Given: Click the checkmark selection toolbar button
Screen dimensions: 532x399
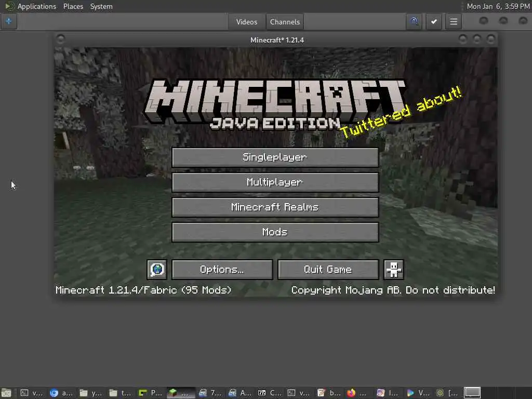Looking at the screenshot, I should point(434,22).
